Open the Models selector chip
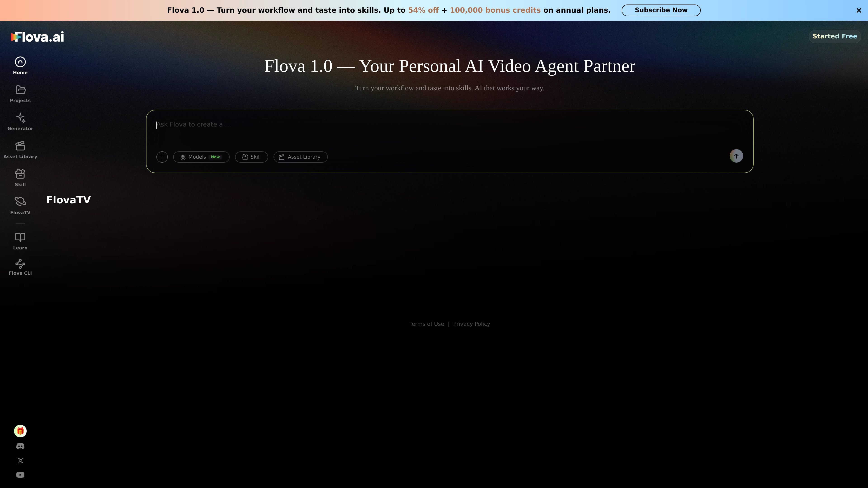This screenshot has width=868, height=488. [201, 157]
